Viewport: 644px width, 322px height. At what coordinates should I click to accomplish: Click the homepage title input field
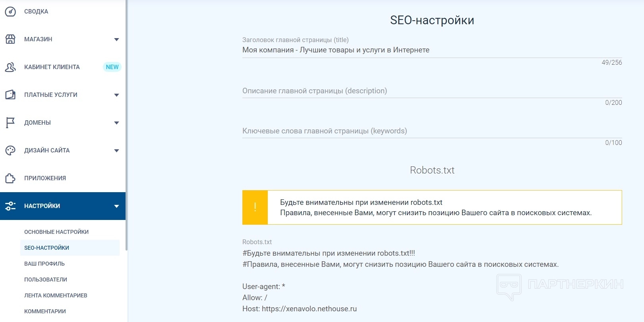click(432, 50)
